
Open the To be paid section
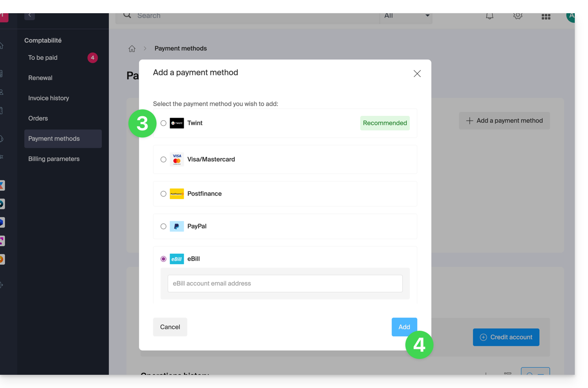(x=43, y=58)
